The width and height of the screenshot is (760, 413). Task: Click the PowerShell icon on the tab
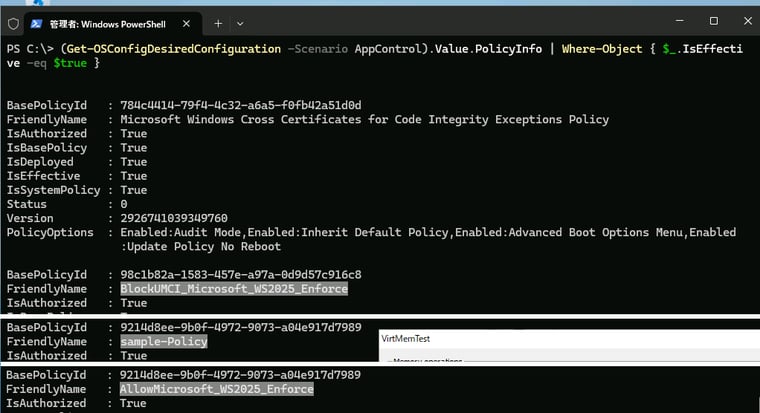(36, 24)
